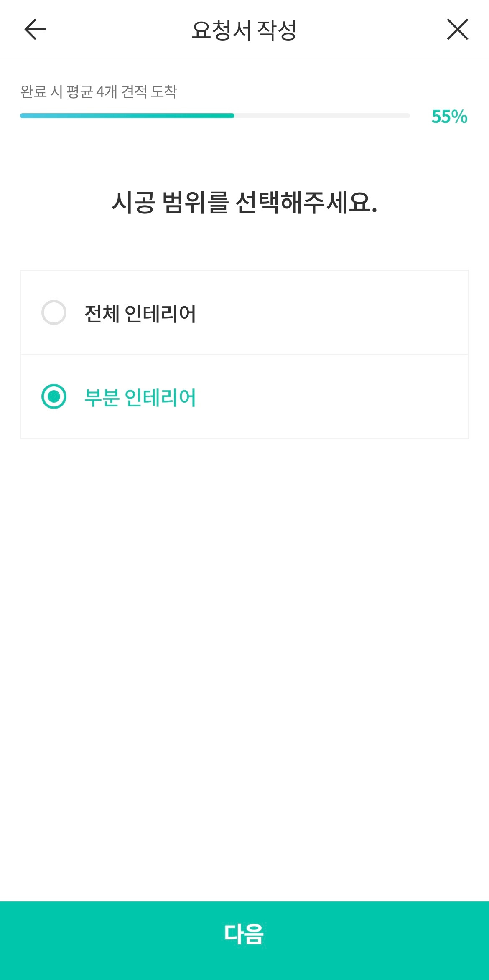Tap the 전체 인테리어 label text

140,313
